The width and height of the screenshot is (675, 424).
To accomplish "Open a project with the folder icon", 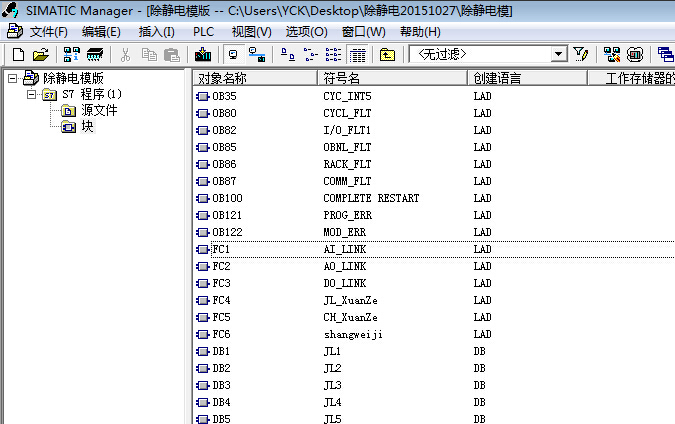I will coord(40,55).
